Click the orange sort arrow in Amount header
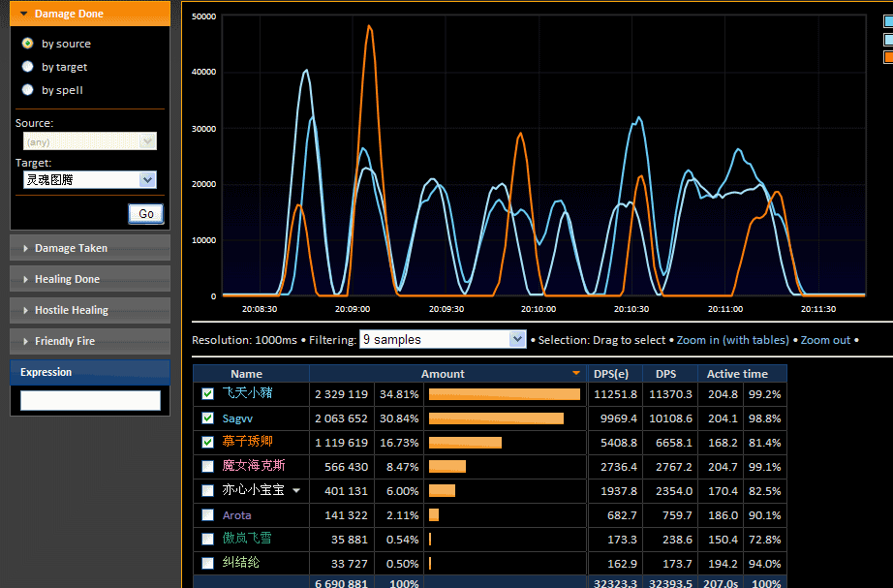The height and width of the screenshot is (588, 893). 575,373
